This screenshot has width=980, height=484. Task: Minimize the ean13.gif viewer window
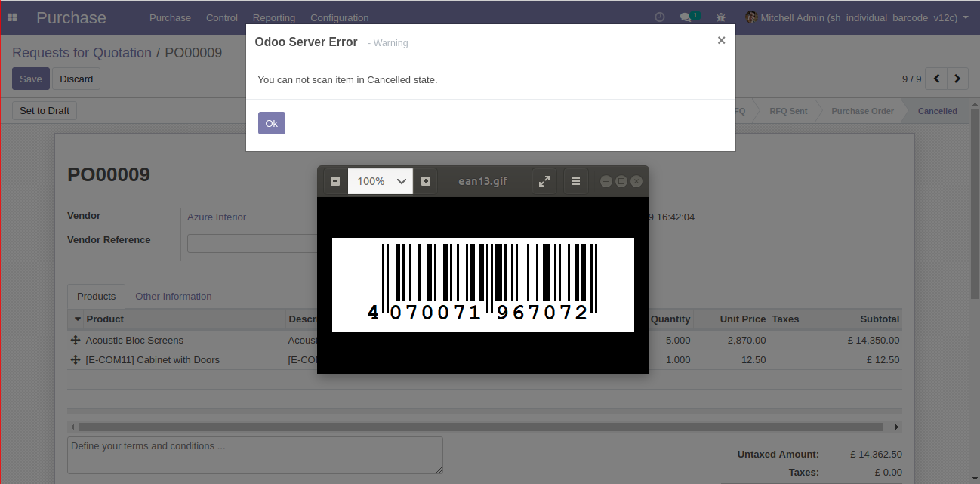click(606, 181)
